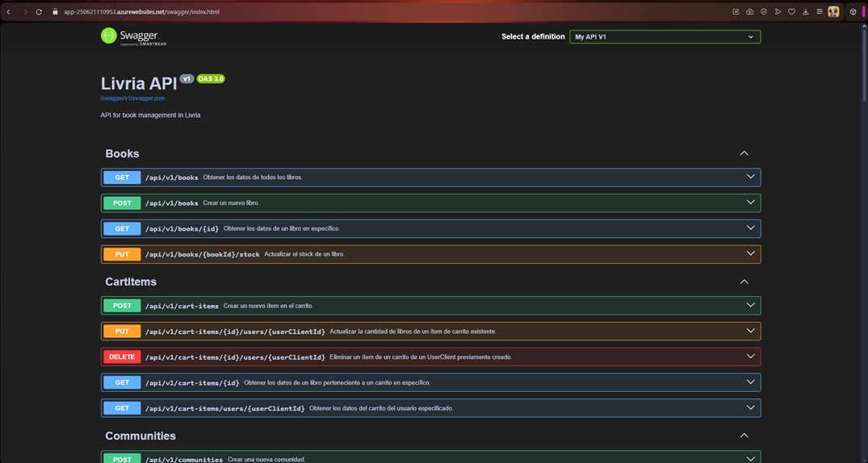Screen dimensions: 868x463
Task: Collapse the CartItems section
Action: [x=744, y=282]
